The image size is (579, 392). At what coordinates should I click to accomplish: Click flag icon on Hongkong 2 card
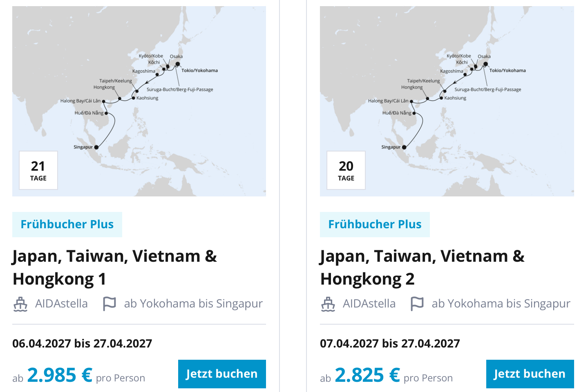coord(417,304)
